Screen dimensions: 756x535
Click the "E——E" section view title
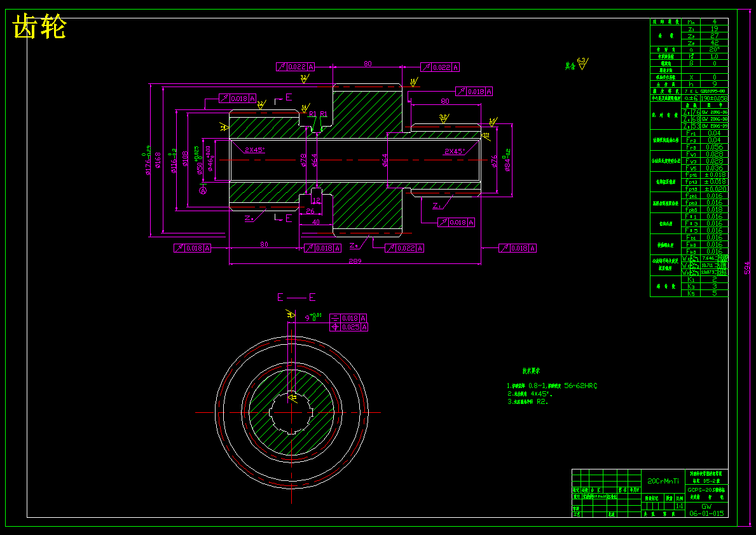(x=296, y=297)
